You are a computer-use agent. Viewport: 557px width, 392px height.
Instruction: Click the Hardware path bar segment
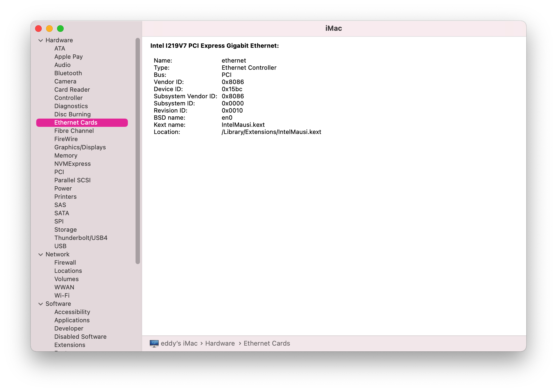(x=220, y=343)
